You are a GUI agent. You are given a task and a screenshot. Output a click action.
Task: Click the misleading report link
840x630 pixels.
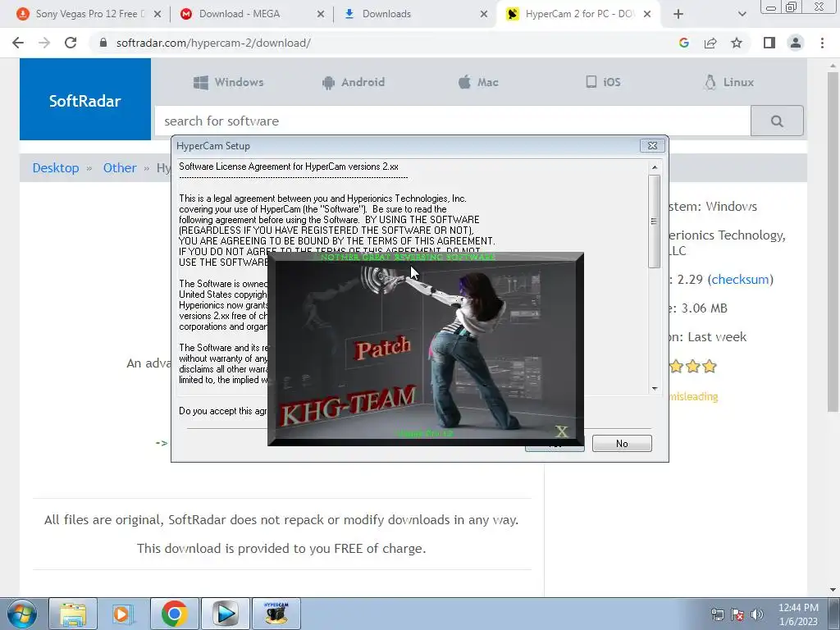pos(694,396)
